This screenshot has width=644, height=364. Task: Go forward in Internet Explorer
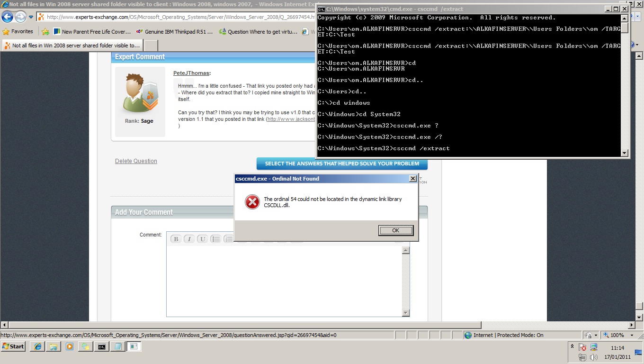(x=20, y=17)
